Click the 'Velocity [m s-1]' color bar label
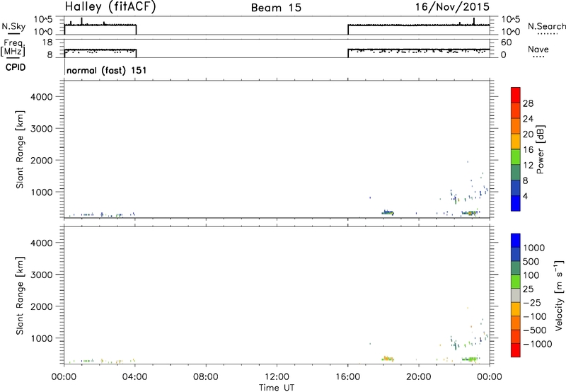Viewport: 566px width, 392px height. (x=559, y=295)
